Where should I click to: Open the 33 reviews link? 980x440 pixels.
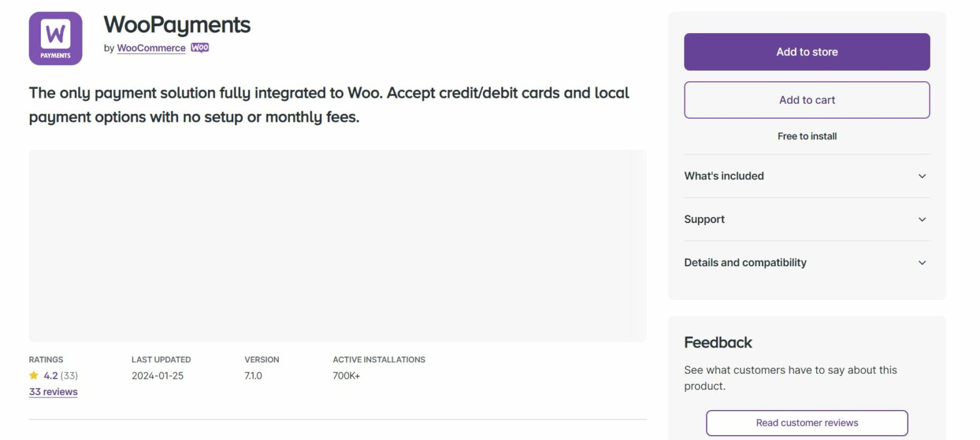(x=52, y=391)
